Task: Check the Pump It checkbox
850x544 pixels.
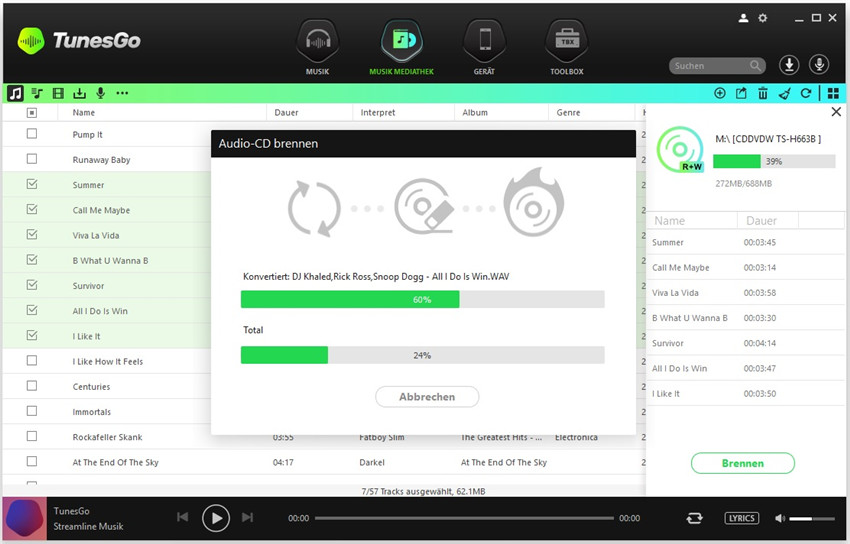Action: 32,133
